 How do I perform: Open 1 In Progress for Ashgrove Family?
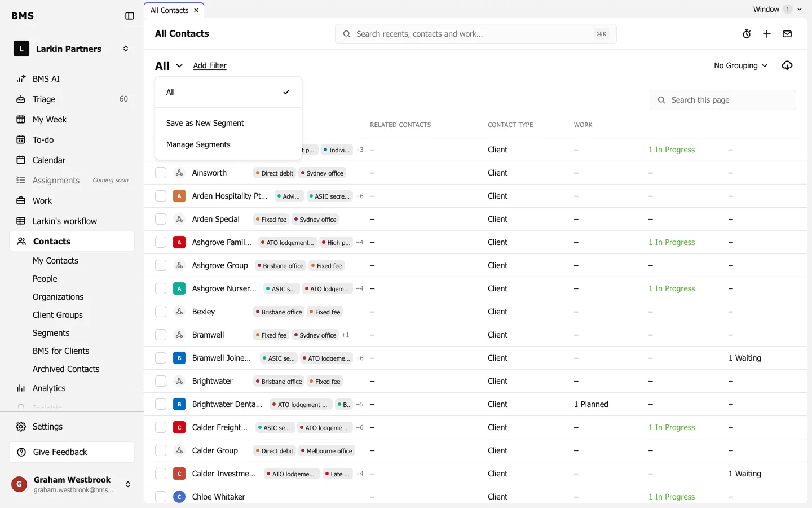(672, 242)
